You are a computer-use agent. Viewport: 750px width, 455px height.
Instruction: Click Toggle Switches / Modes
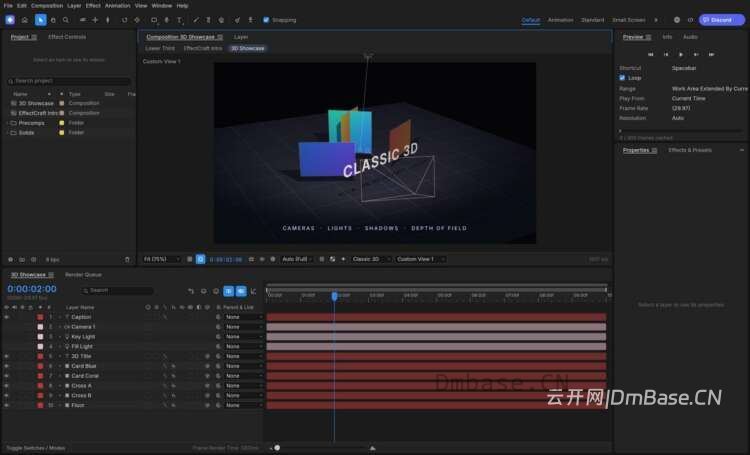pyautogui.click(x=36, y=448)
